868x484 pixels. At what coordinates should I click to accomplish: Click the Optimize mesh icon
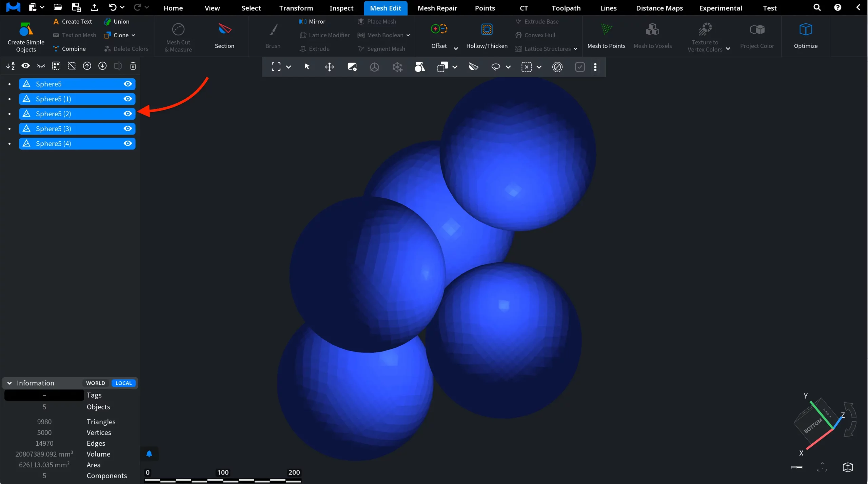805,30
